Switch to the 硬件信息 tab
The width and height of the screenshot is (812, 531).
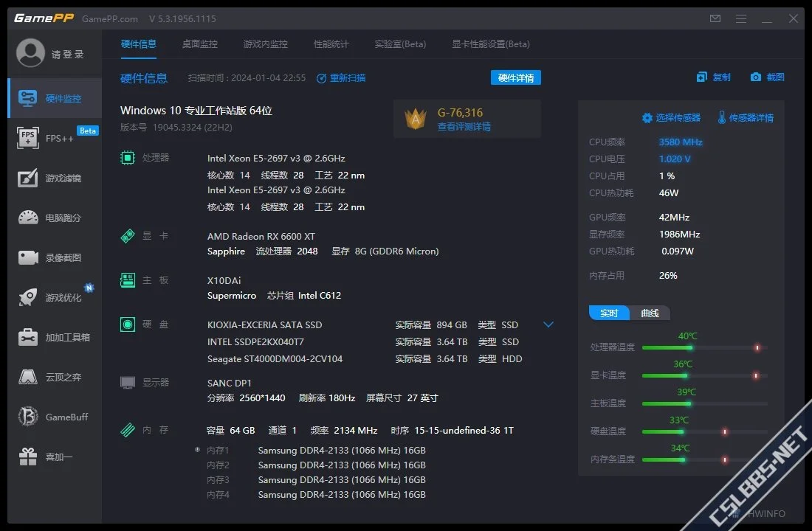click(x=138, y=44)
